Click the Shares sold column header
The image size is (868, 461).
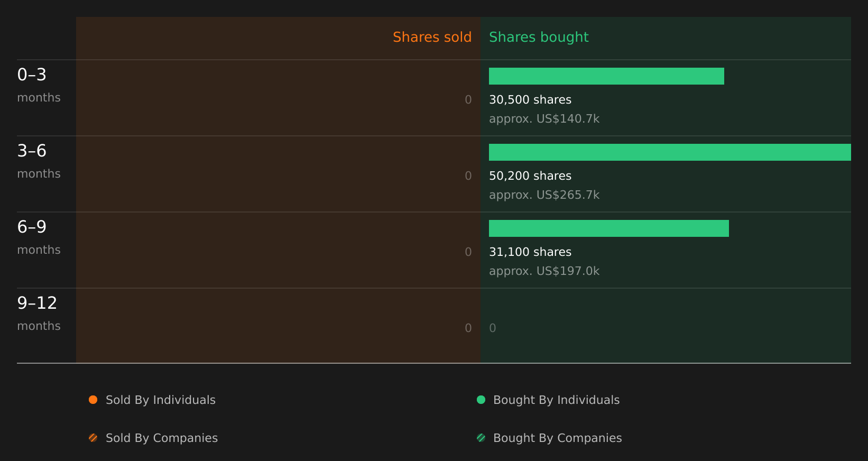click(x=432, y=37)
